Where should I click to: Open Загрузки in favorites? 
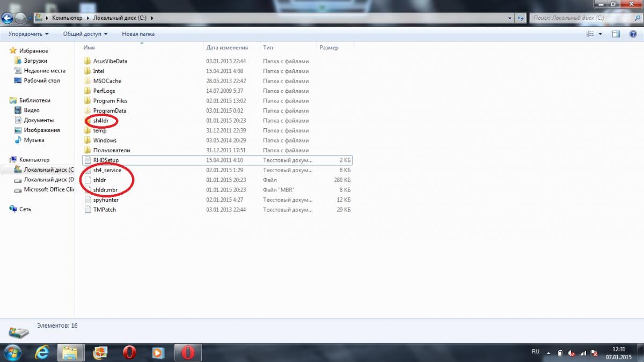(35, 61)
